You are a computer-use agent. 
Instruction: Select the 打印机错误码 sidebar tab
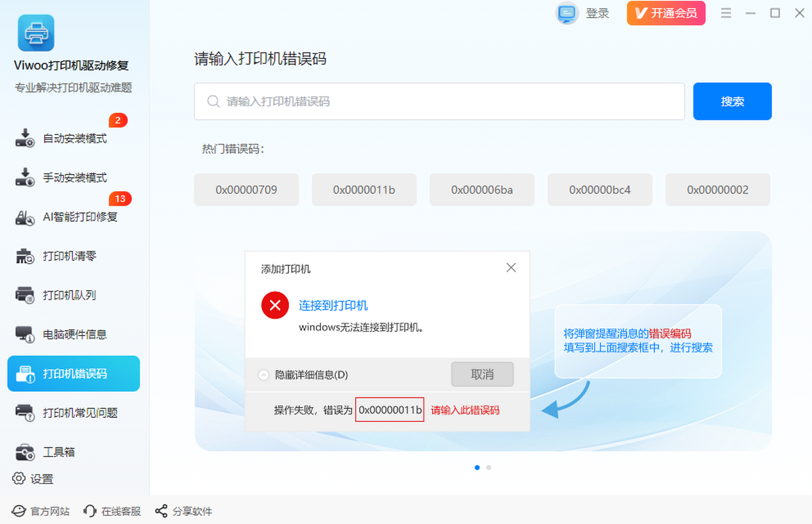point(74,374)
